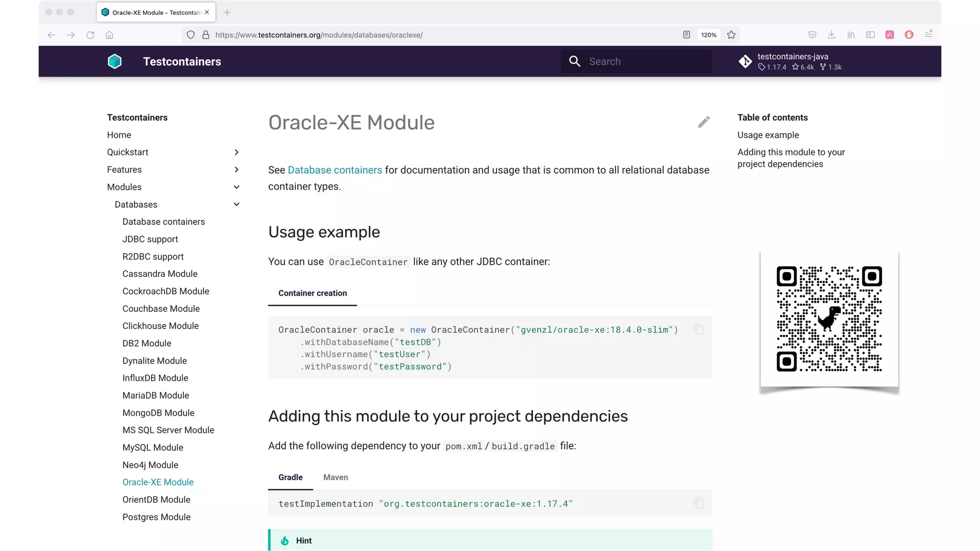Bookmark this page with the star
The width and height of the screenshot is (980, 551).
731,35
